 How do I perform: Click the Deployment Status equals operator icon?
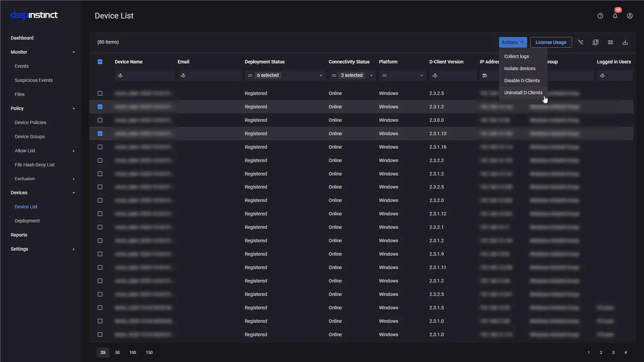250,75
